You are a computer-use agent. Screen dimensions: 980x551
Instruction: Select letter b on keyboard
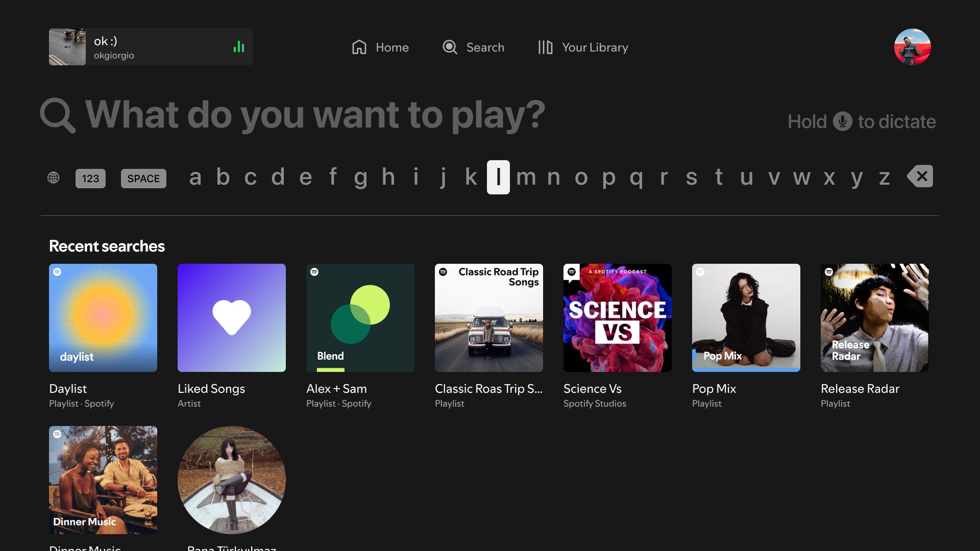223,178
